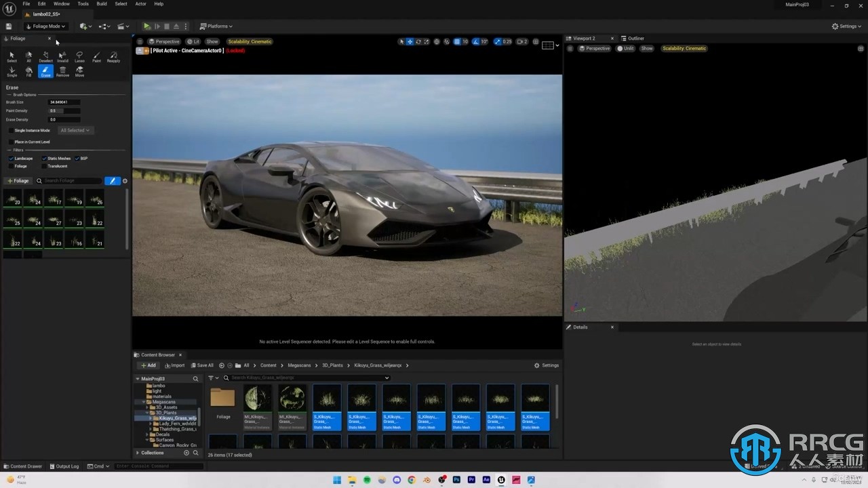Select the Single instance placement tool
Viewport: 868px width, 488px height.
tap(12, 71)
